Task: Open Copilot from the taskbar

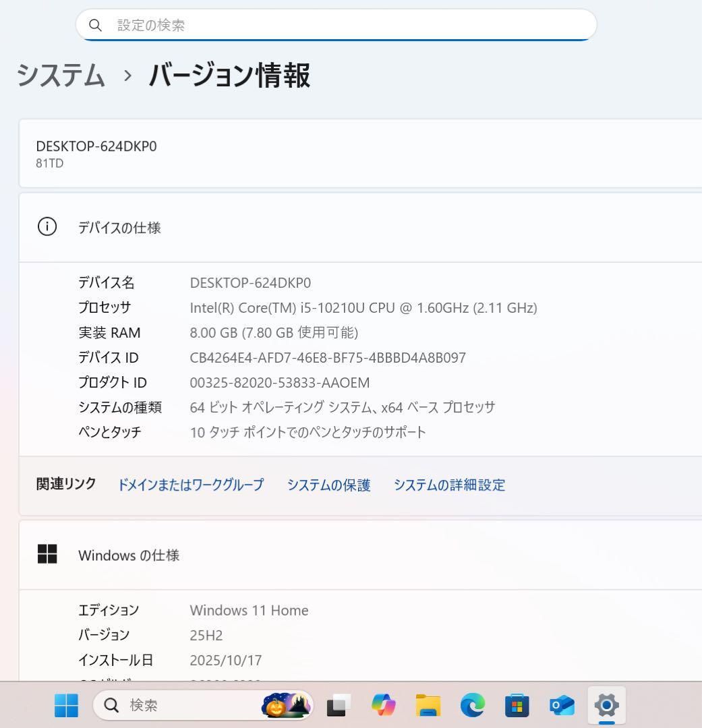Action: (x=382, y=705)
